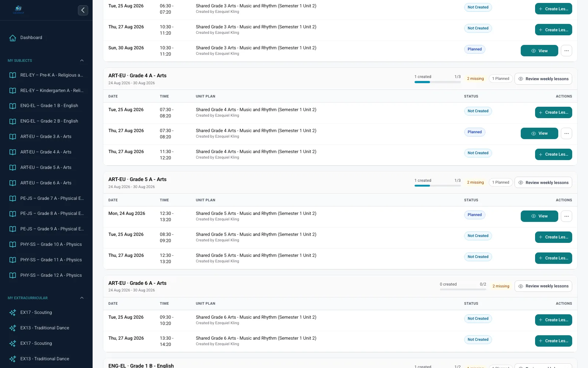Open PHY-SS Grade 10 A Physics subject

click(46, 244)
